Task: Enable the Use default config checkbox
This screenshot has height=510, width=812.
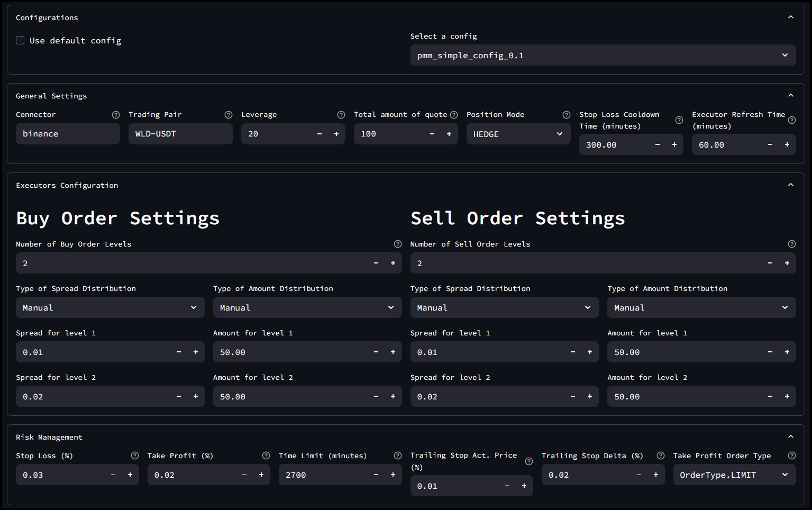Action: (x=20, y=40)
